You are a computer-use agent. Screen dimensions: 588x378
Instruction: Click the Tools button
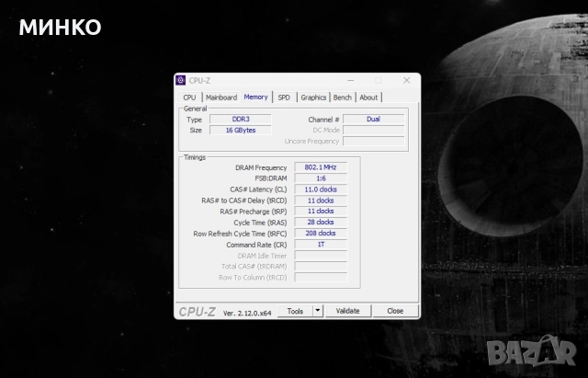click(x=295, y=311)
